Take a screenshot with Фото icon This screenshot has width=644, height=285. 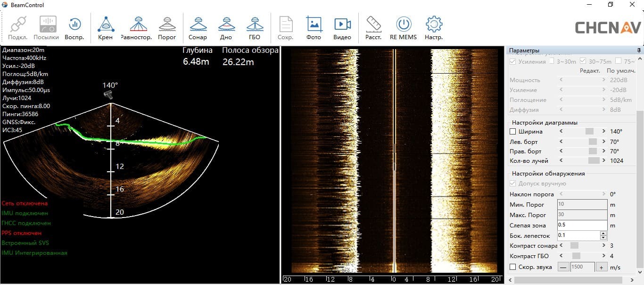314,28
